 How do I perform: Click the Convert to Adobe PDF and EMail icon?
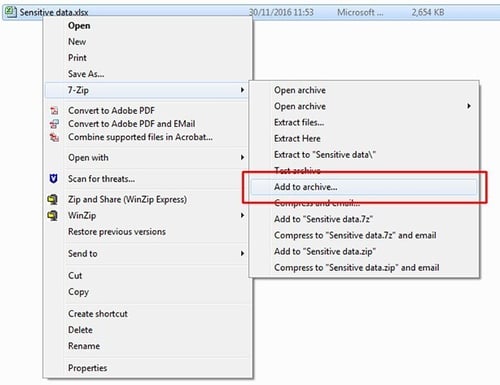[54, 124]
